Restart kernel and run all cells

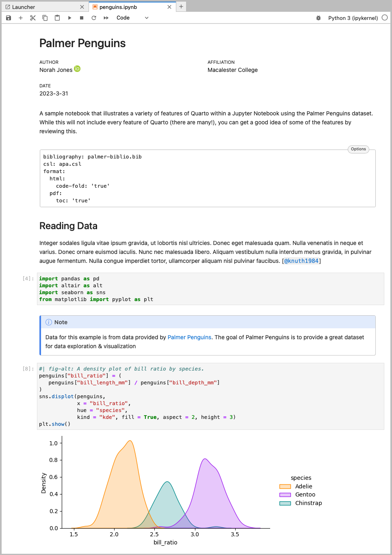tap(106, 18)
